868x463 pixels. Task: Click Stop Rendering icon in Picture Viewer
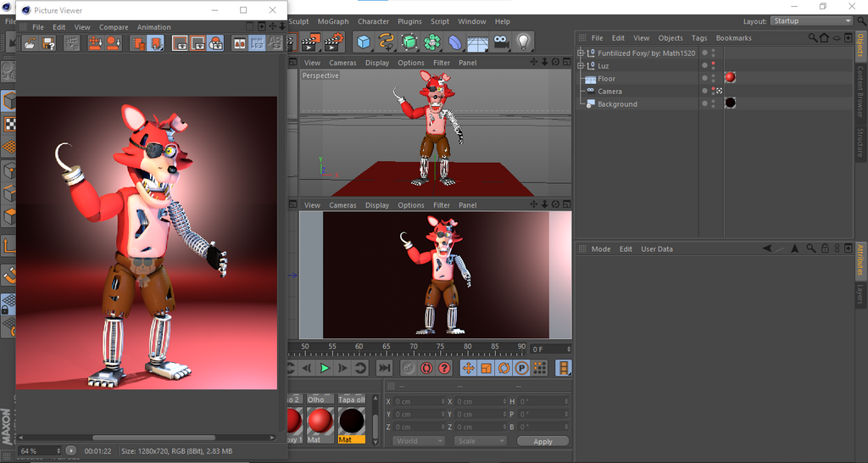[x=71, y=43]
